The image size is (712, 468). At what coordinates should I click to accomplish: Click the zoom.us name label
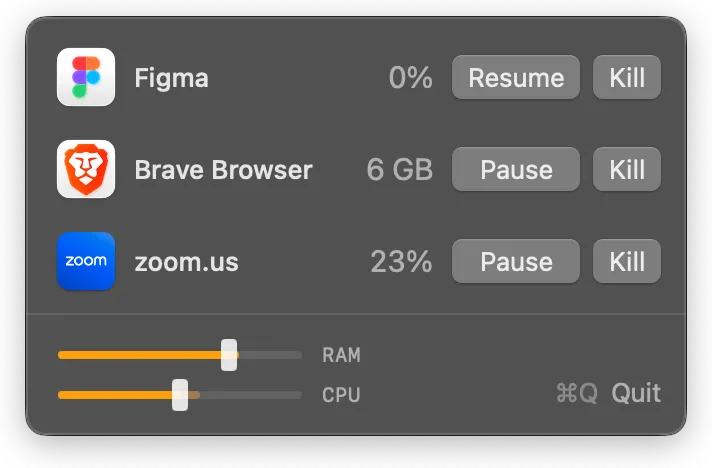tap(186, 262)
